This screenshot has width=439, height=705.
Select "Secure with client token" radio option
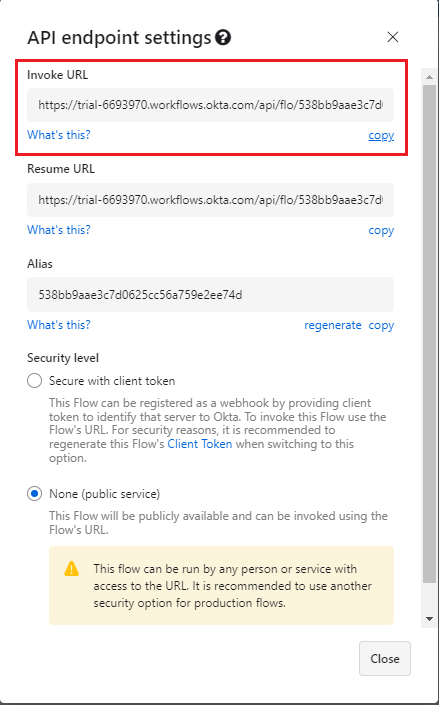(35, 381)
